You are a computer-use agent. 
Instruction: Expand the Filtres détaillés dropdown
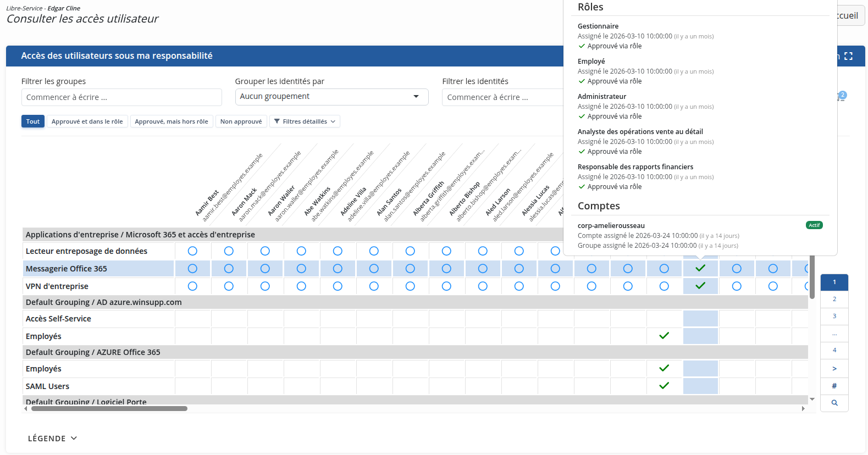pyautogui.click(x=305, y=121)
